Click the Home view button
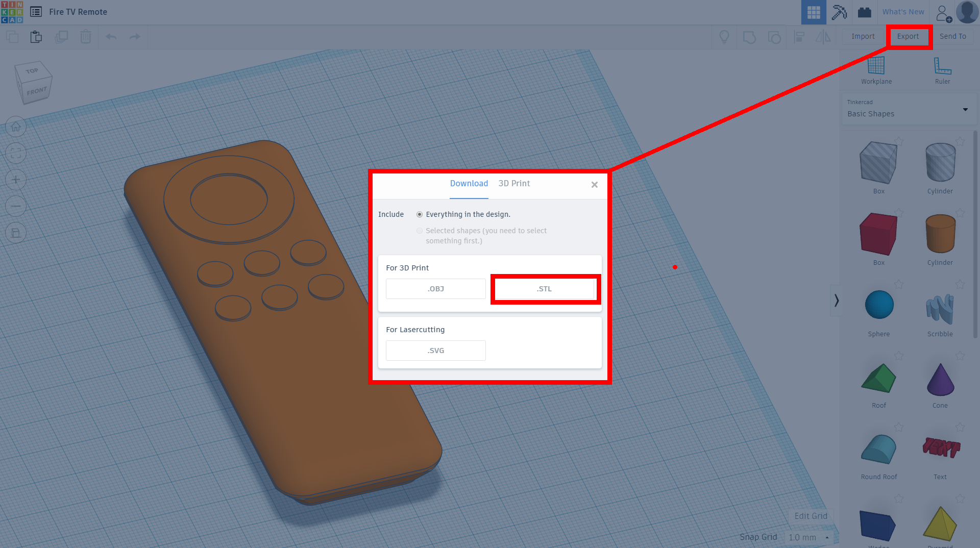The width and height of the screenshot is (980, 548). pyautogui.click(x=16, y=127)
